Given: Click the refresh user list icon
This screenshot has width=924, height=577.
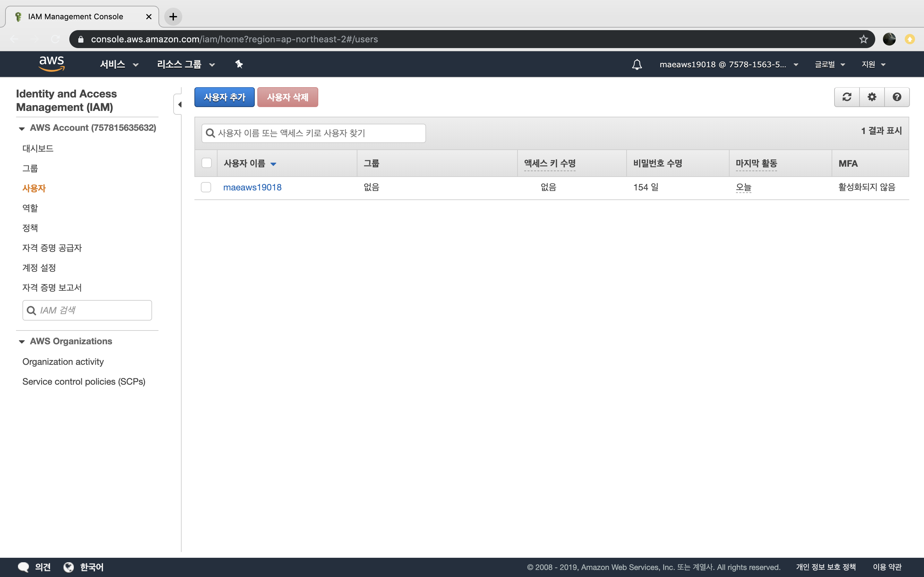Looking at the screenshot, I should pos(846,97).
